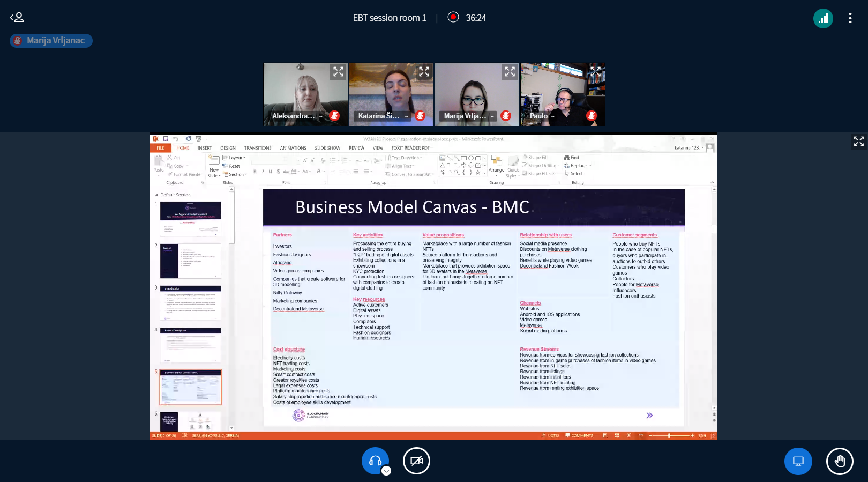
Task: Toggle the mute icon on Katarina's video
Action: click(x=420, y=116)
